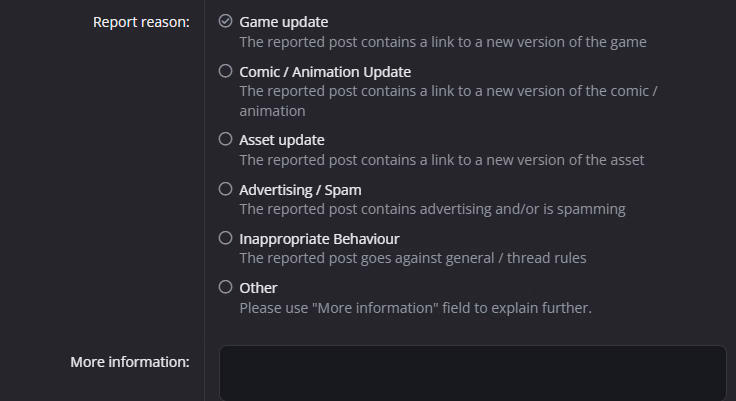Click the "Inappropriate Behaviour" label text

(x=319, y=239)
